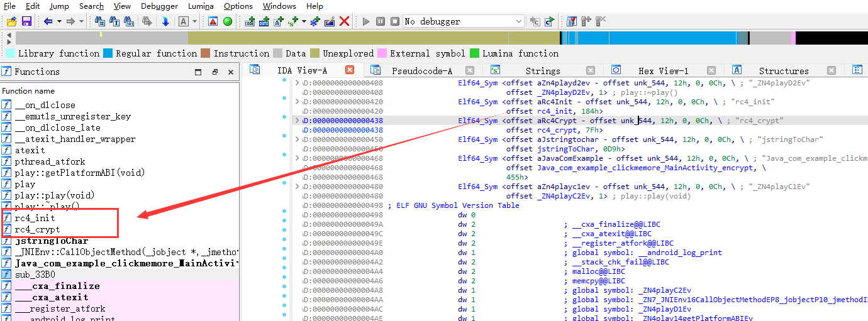868x321 pixels.
Task: Open dropdown arrow beside the forward arrow
Action: tap(81, 21)
